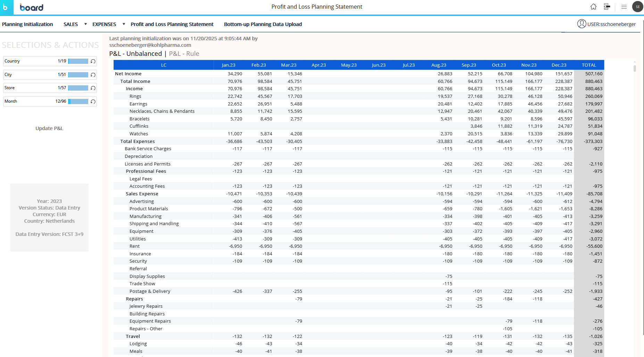
Task: Go to Planning Initialization
Action: 27,24
